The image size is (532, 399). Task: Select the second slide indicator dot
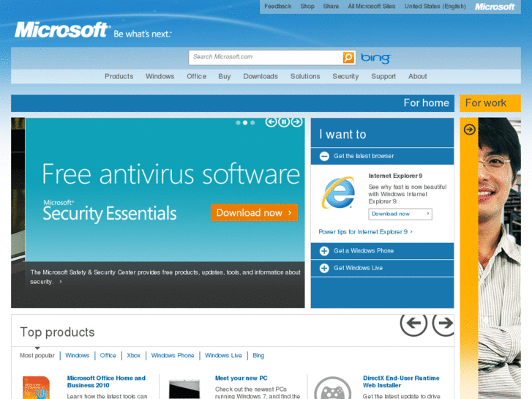[245, 123]
